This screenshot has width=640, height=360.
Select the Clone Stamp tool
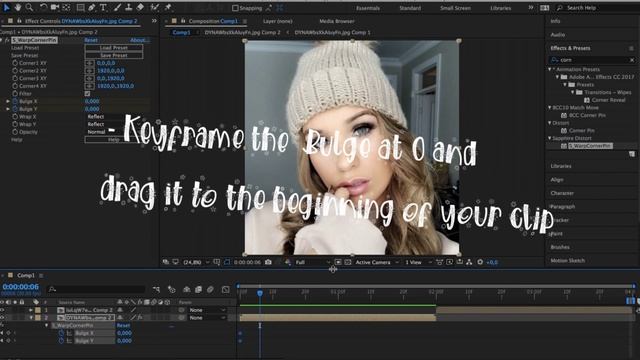(129, 8)
